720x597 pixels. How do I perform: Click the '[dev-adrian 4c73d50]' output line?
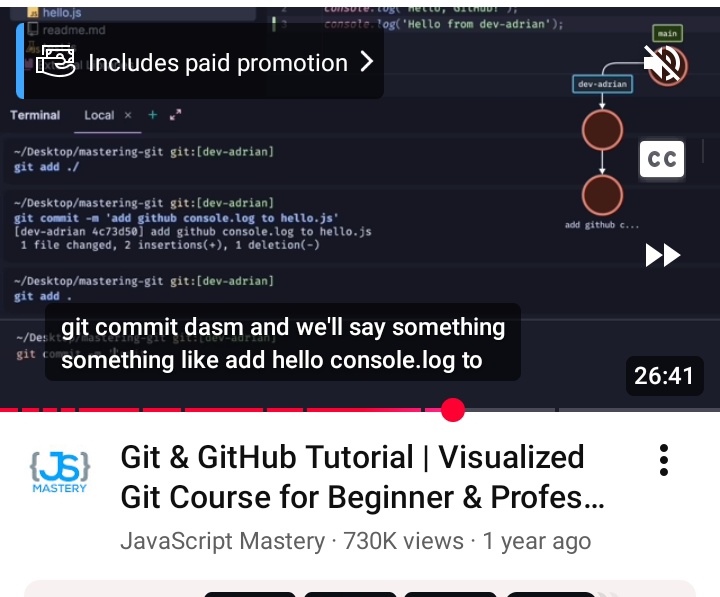(x=192, y=231)
